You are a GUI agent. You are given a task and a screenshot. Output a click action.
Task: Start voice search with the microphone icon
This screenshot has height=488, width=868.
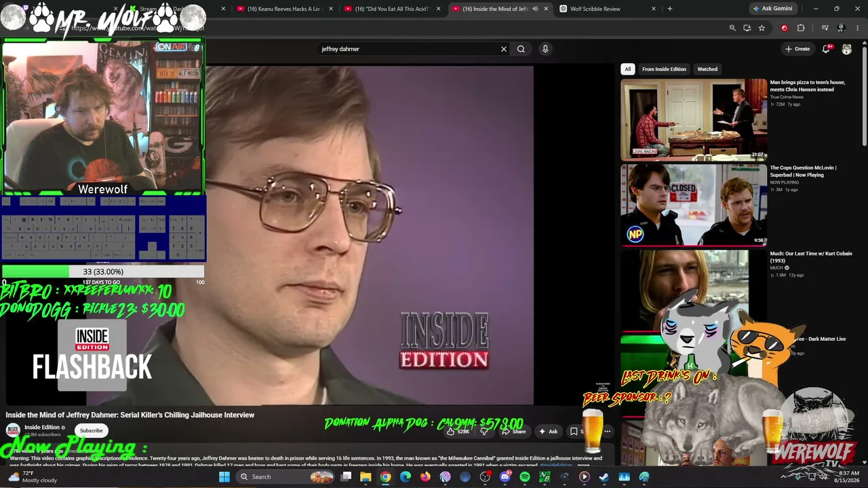(x=545, y=49)
